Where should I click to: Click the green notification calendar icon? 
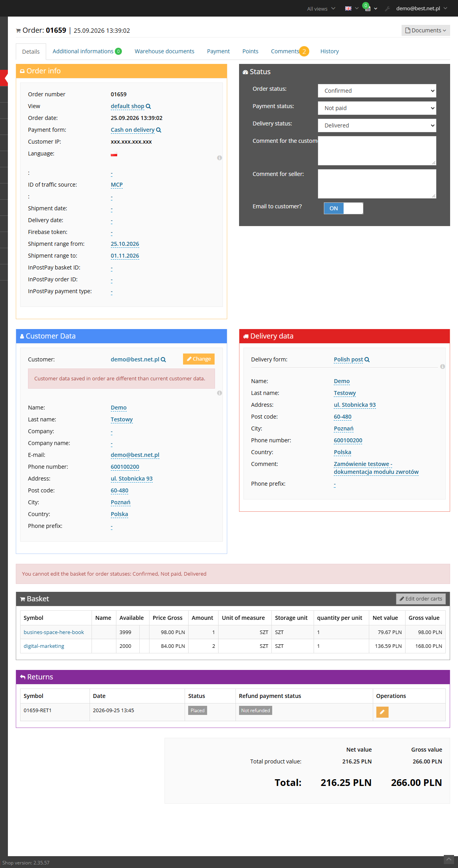(367, 7)
